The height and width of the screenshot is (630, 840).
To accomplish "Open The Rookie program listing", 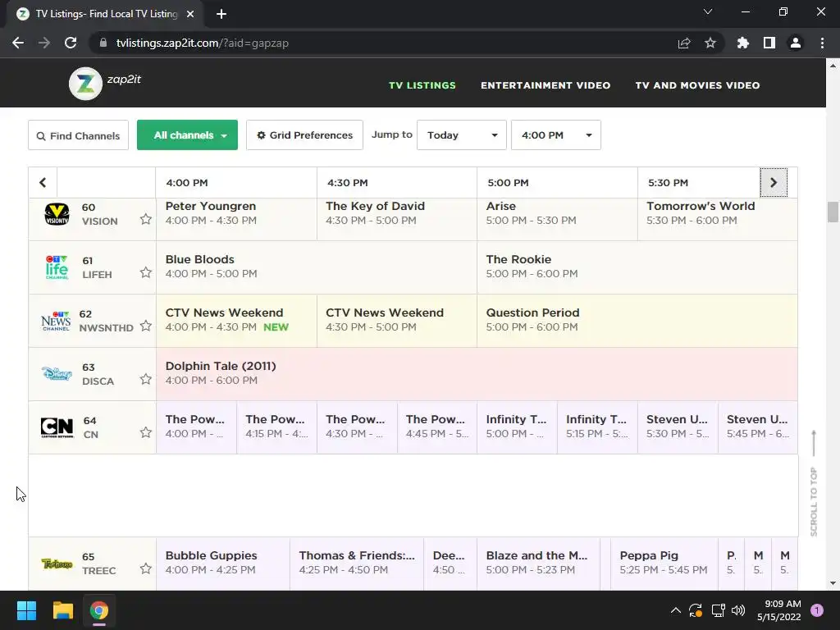I will click(x=637, y=267).
